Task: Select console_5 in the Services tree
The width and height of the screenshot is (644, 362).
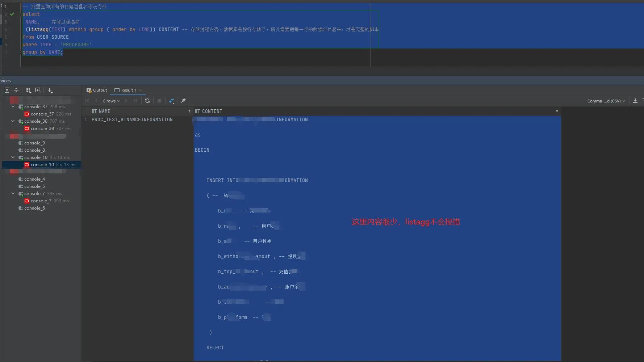Action: click(x=34, y=186)
